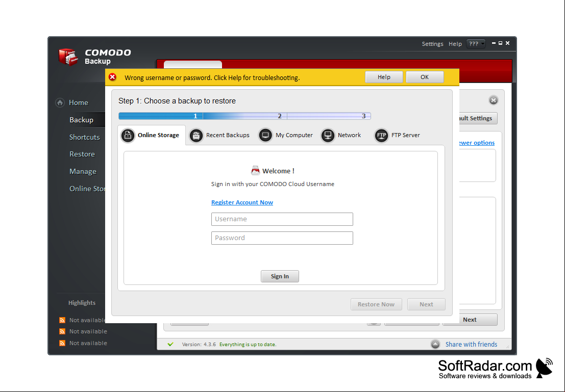Click Step 1: Choose a backup heading
Viewport: 565px width, 392px height.
pos(177,101)
